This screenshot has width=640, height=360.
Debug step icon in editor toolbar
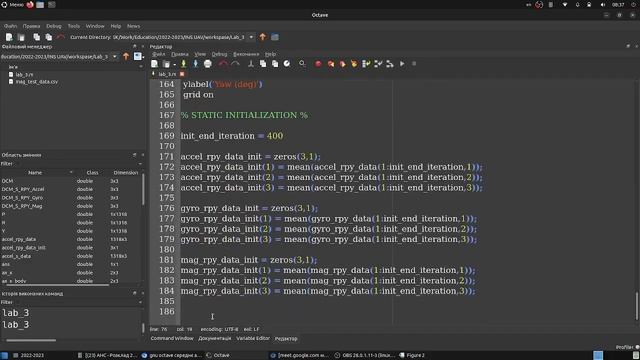(366, 64)
